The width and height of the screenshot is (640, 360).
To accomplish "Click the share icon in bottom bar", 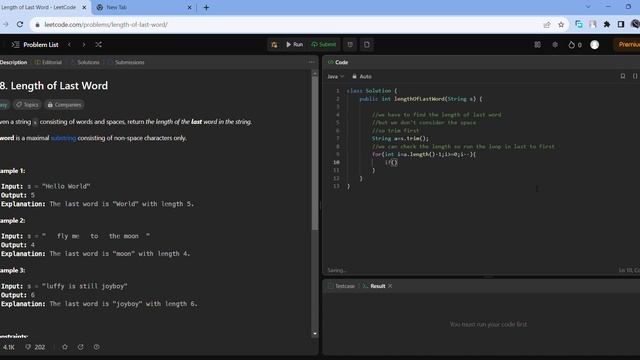I will click(80, 347).
